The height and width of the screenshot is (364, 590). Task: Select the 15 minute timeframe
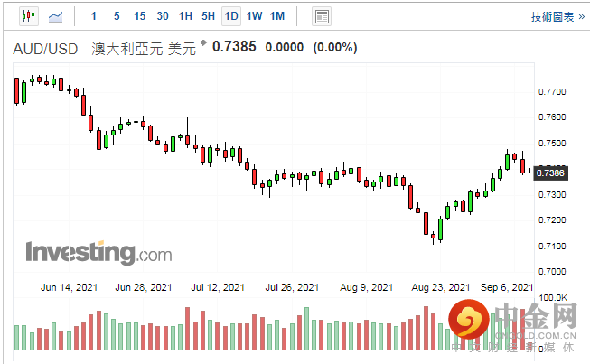pos(139,16)
